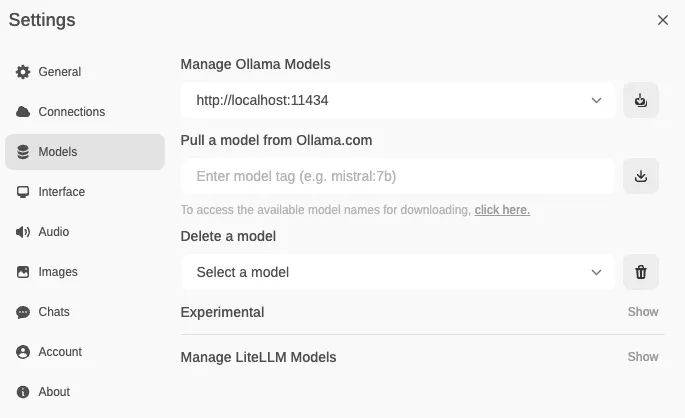Click the pull model download icon
The image size is (685, 418).
641,176
